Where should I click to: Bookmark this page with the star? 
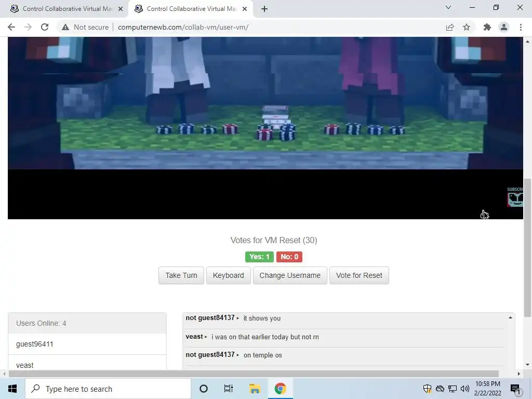tap(467, 27)
